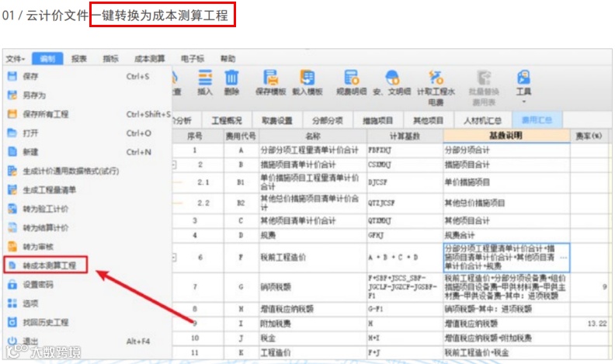Switch to the 编制 ribbon tab
The image size is (615, 364).
(x=47, y=59)
